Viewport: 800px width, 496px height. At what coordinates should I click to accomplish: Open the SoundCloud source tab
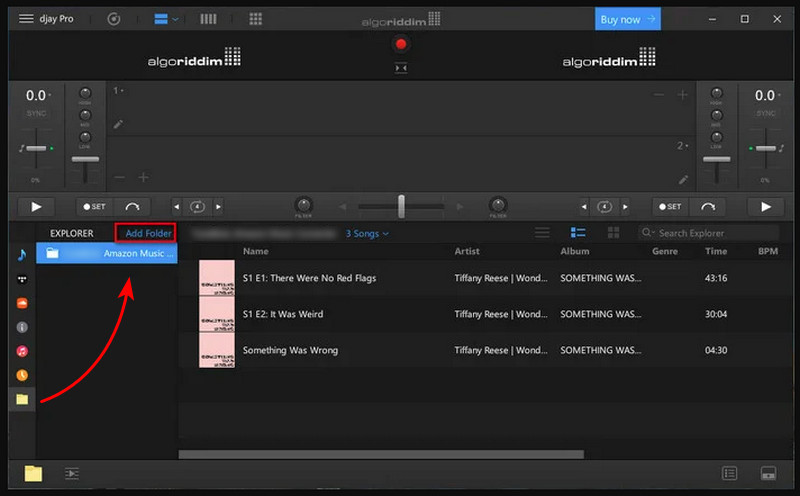22,303
